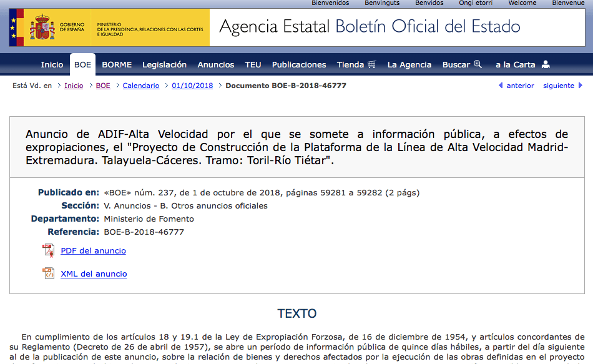593x364 pixels.
Task: Click the Sección value V. Anuncios
Action: (185, 206)
